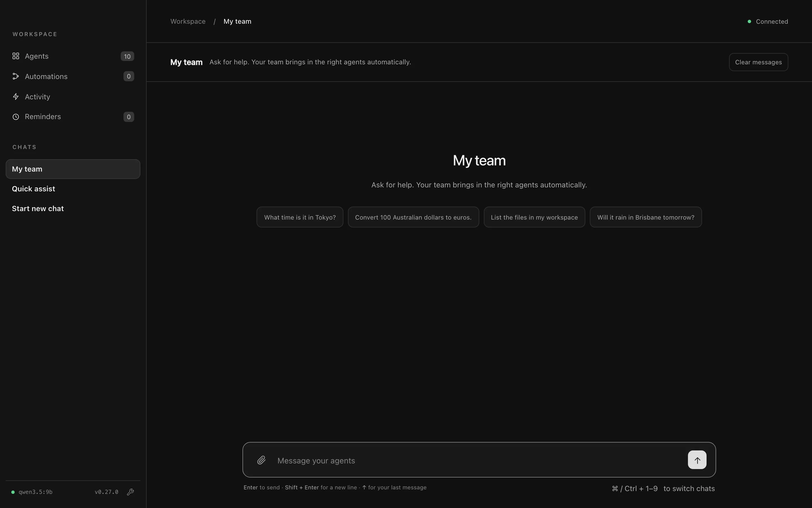The height and width of the screenshot is (508, 812).
Task: Open the Agents section
Action: pyautogui.click(x=73, y=56)
